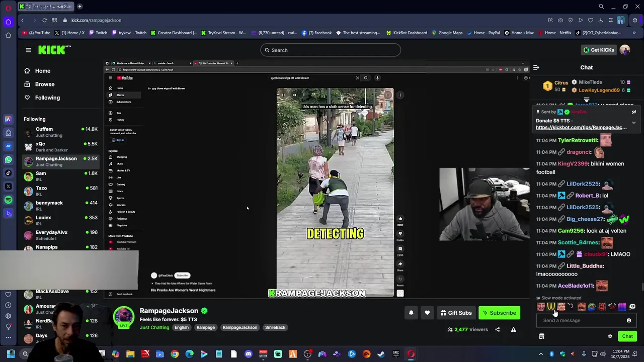Share the stream via share icon
This screenshot has height=362, width=644.
point(497,330)
